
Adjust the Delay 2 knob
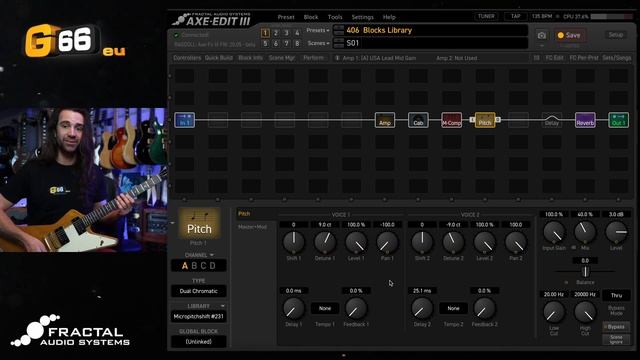[x=422, y=309]
